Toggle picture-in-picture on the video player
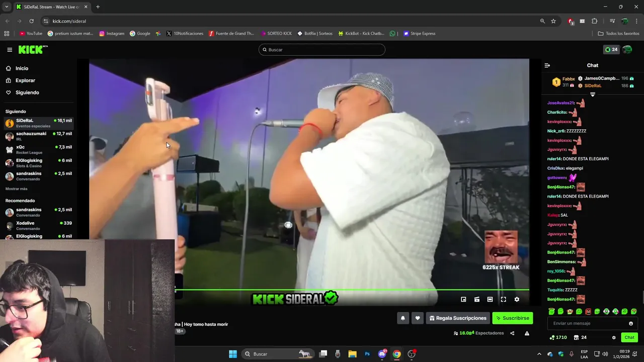This screenshot has width=644, height=362. [x=463, y=299]
